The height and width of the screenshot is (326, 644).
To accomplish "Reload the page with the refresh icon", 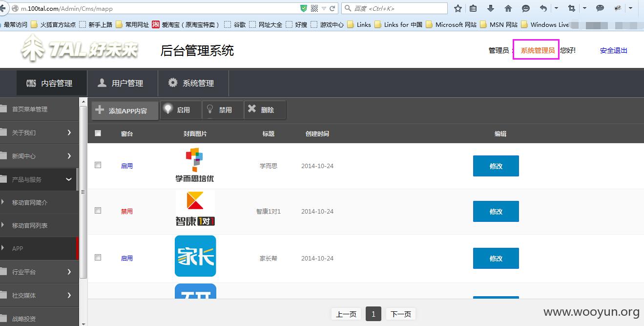I will pos(332,8).
